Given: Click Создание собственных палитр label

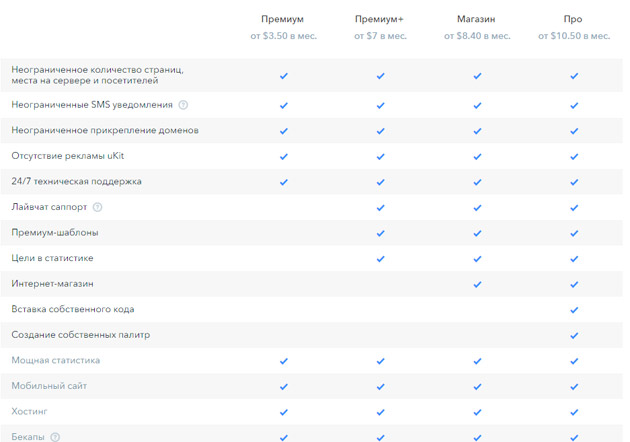Looking at the screenshot, I should [x=80, y=335].
